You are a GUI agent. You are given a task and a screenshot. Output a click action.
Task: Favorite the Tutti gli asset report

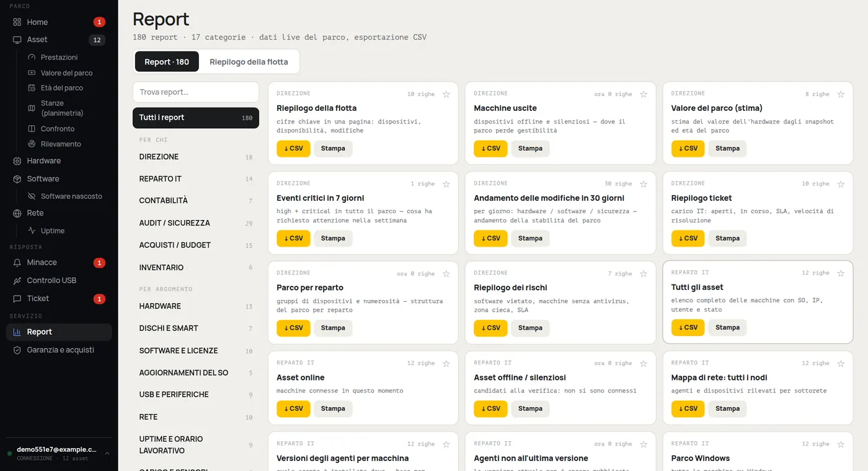coord(841,273)
